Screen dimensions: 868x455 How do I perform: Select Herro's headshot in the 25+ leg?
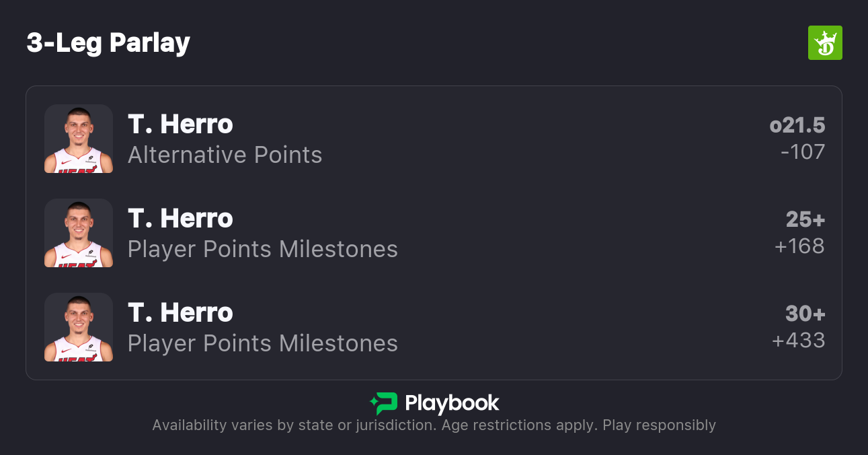(x=79, y=233)
